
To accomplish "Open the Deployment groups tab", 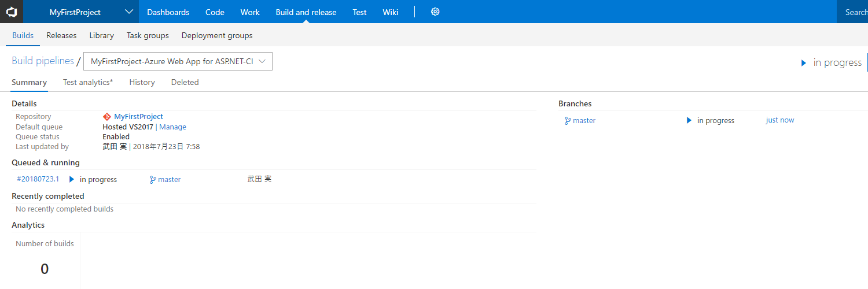I will click(x=217, y=35).
